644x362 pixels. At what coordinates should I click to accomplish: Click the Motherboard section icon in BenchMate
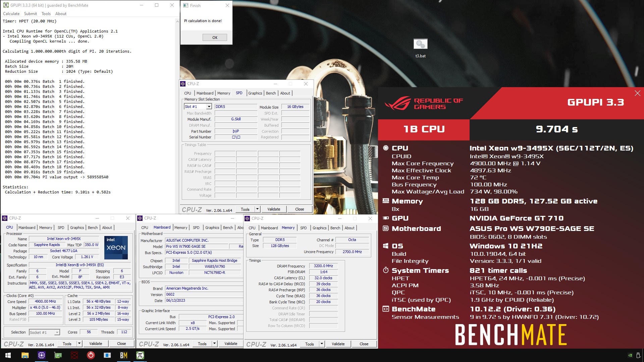[x=386, y=228]
